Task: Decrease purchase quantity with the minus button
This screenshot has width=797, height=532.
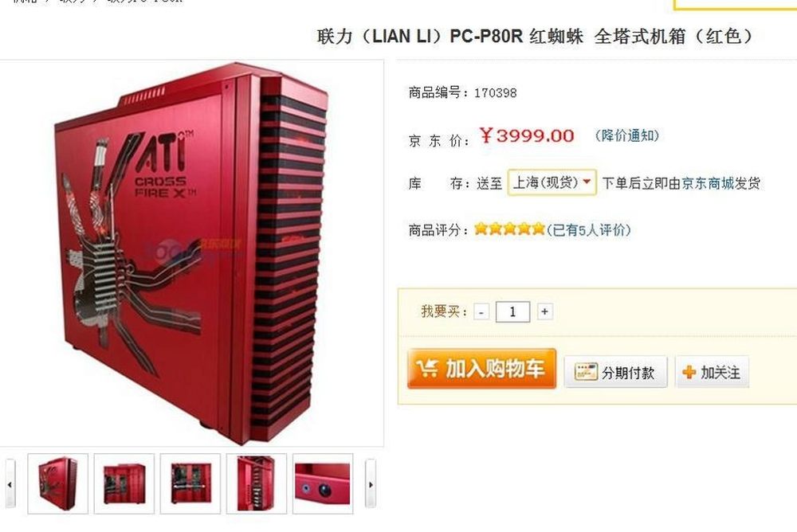Action: (x=481, y=311)
